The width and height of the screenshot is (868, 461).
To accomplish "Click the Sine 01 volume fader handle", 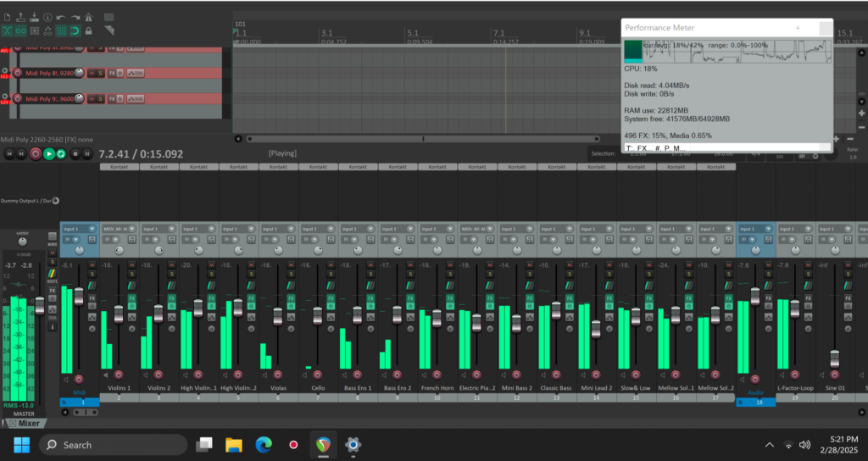I will [x=835, y=358].
